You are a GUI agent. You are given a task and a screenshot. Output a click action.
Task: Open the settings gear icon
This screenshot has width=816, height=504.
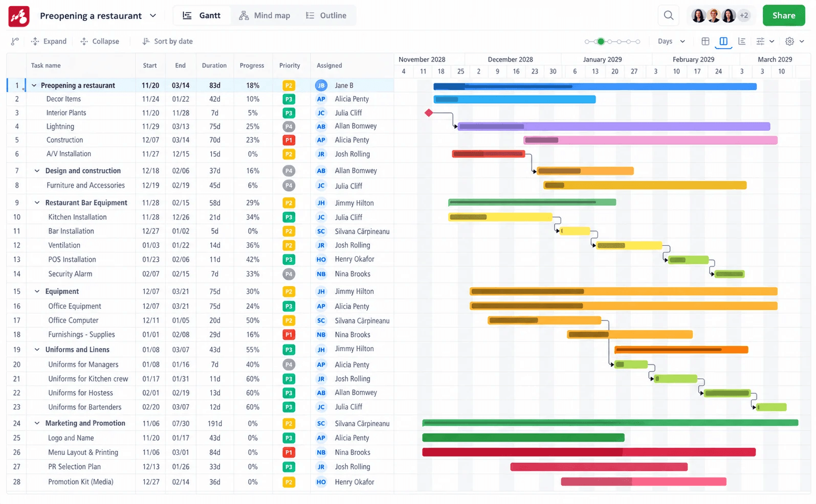789,41
